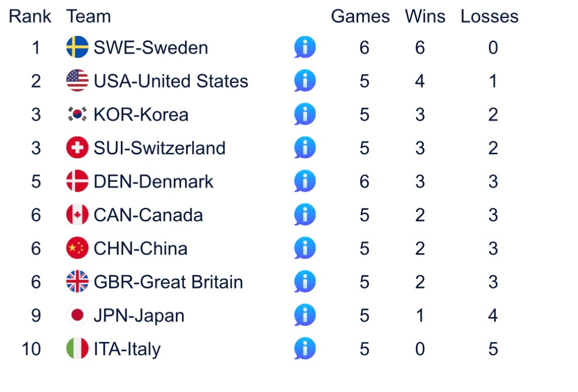
Task: Open the USA-United States team link
Action: point(171,81)
